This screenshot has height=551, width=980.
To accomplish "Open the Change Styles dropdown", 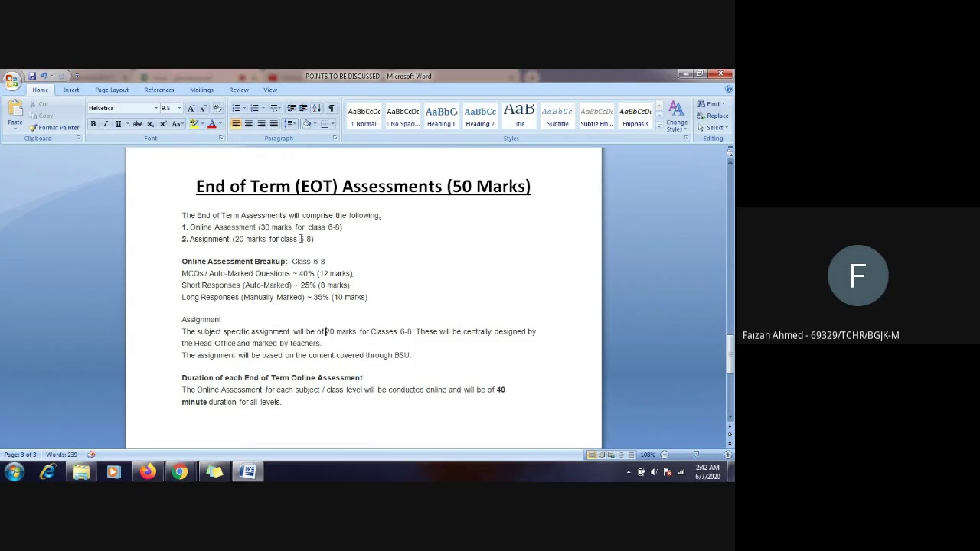I will [x=676, y=116].
